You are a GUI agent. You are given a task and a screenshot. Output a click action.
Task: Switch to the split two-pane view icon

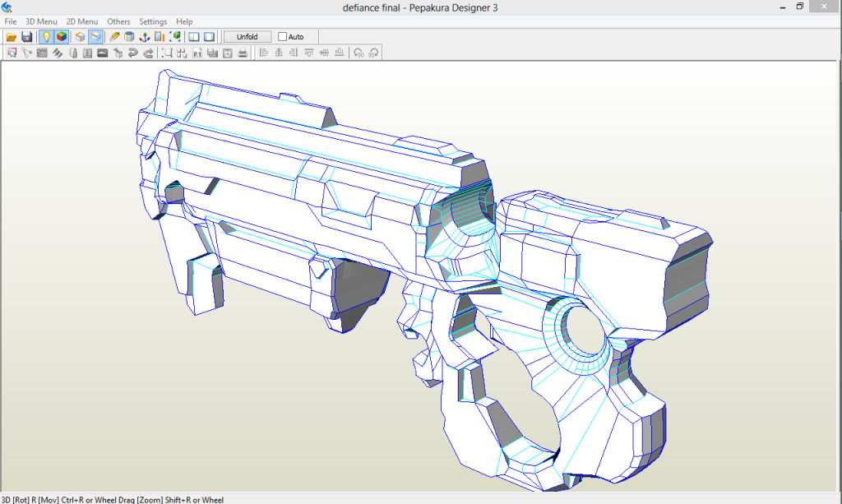coord(194,36)
